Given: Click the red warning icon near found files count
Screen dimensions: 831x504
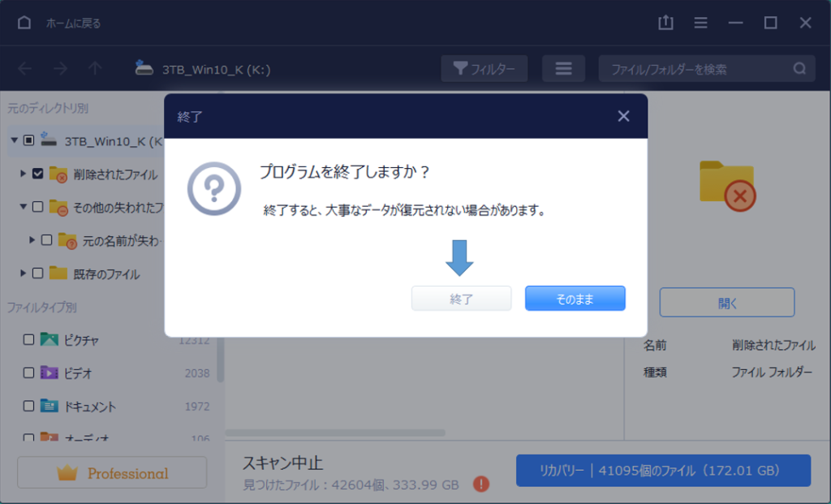Looking at the screenshot, I should (479, 482).
